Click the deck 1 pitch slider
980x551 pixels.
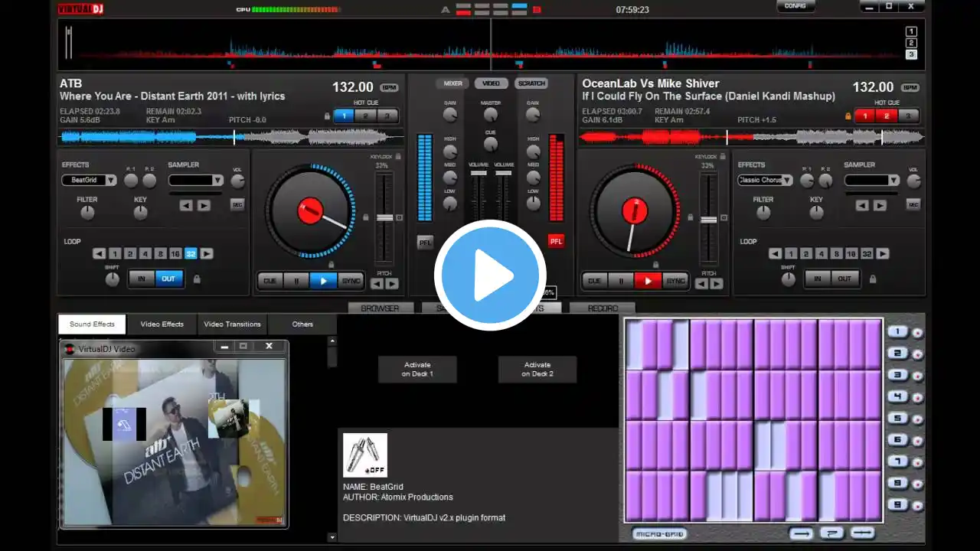tap(384, 218)
